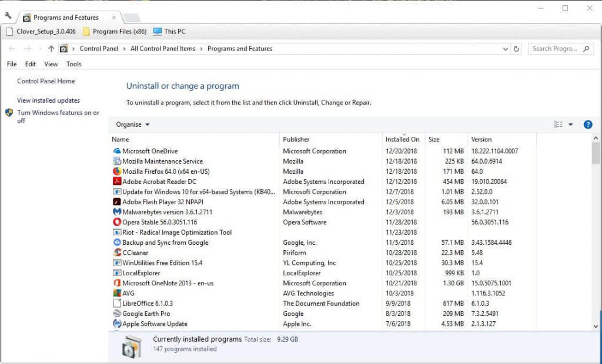Open the Edit menu

coord(31,64)
